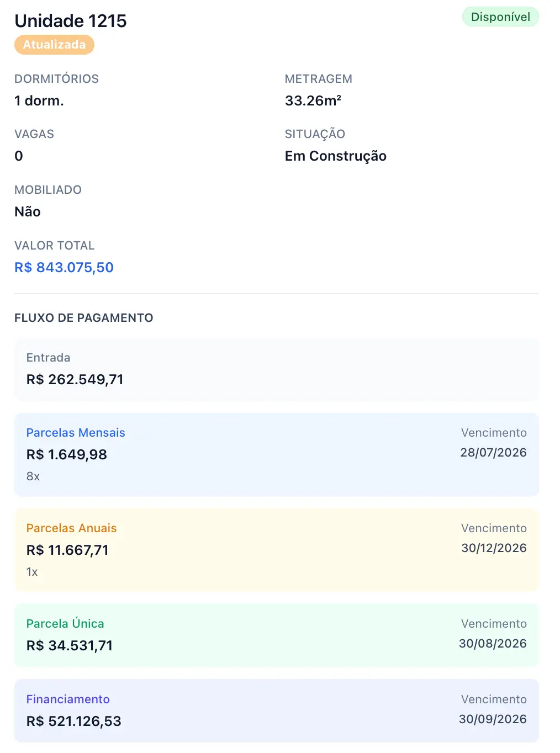The width and height of the screenshot is (560, 753).
Task: Open the Entrada payment card
Action: [x=277, y=369]
